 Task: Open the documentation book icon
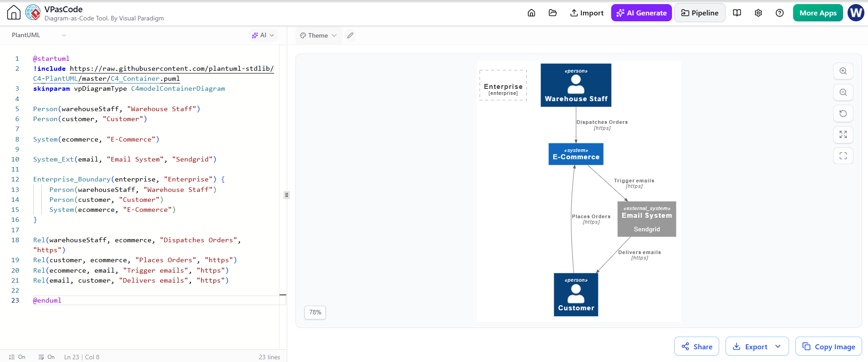pos(737,13)
